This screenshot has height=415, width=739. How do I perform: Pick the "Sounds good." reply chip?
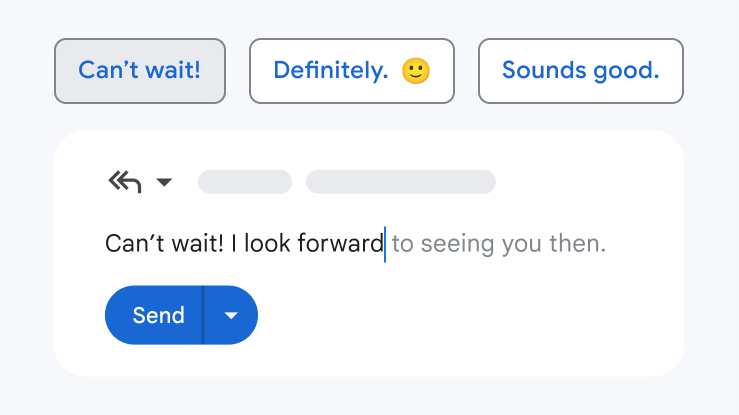[x=580, y=71]
